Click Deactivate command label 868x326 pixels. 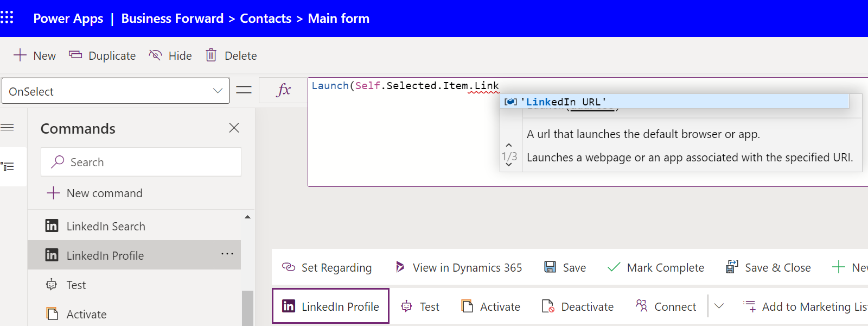(587, 306)
